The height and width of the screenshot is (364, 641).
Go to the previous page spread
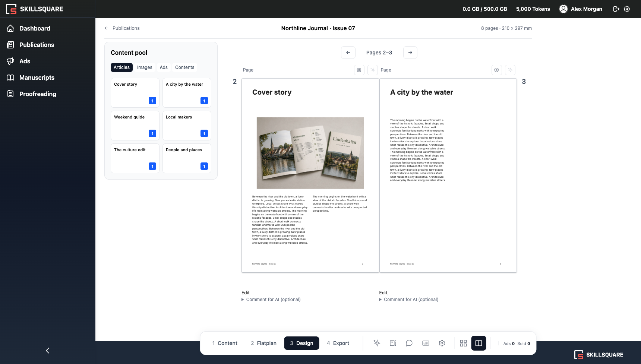point(348,53)
